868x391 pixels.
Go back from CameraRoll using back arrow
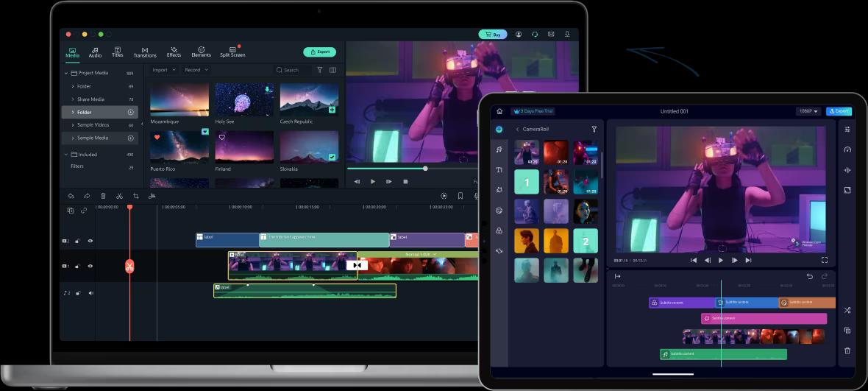tap(517, 129)
